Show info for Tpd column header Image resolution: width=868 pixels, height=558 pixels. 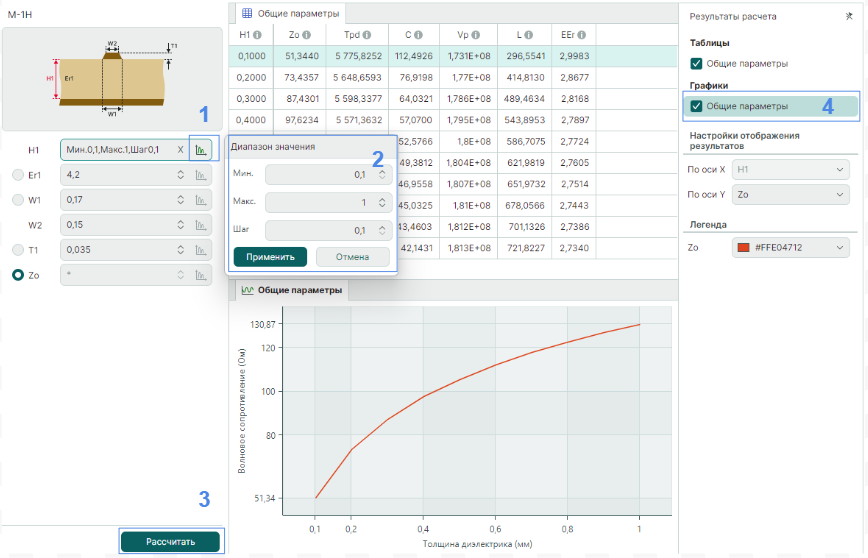click(366, 35)
